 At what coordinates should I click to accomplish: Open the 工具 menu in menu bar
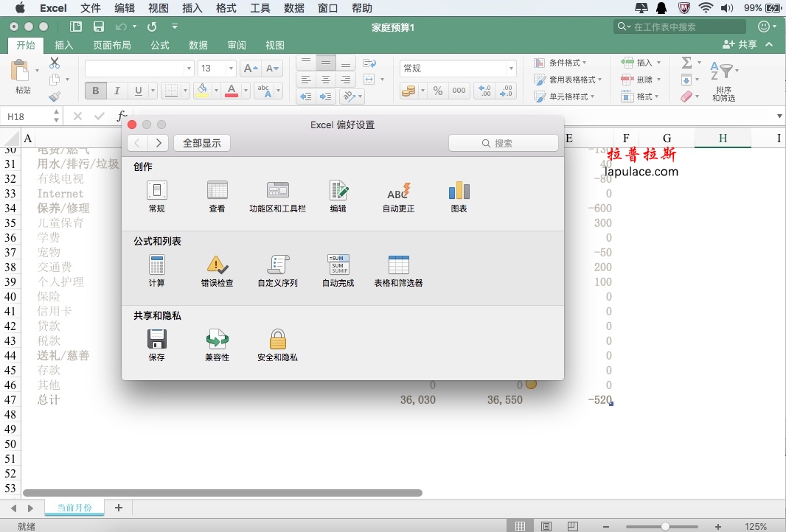pos(260,8)
